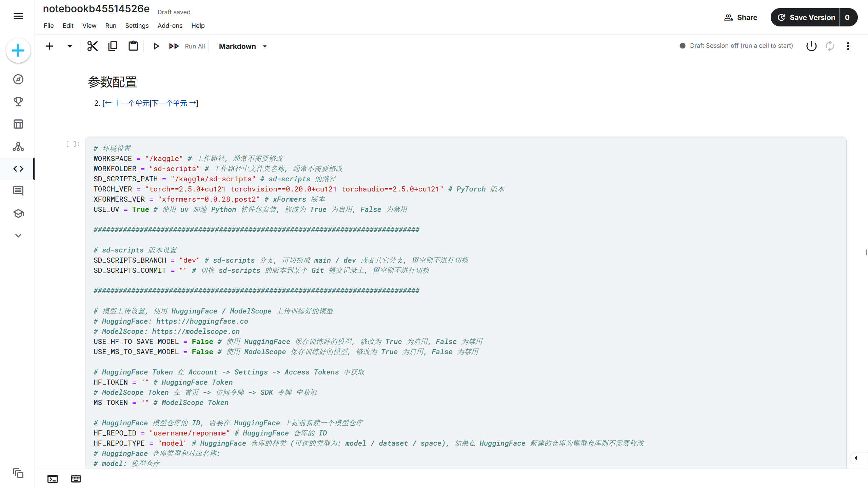Viewport: 868px width, 488px height.
Task: Open the Discussions icon in sidebar
Action: coord(18,191)
